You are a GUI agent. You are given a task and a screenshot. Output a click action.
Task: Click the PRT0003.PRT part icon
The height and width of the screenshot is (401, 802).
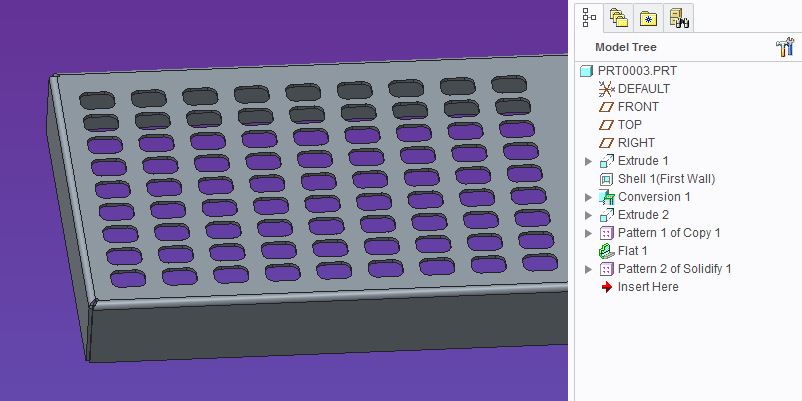pos(587,71)
